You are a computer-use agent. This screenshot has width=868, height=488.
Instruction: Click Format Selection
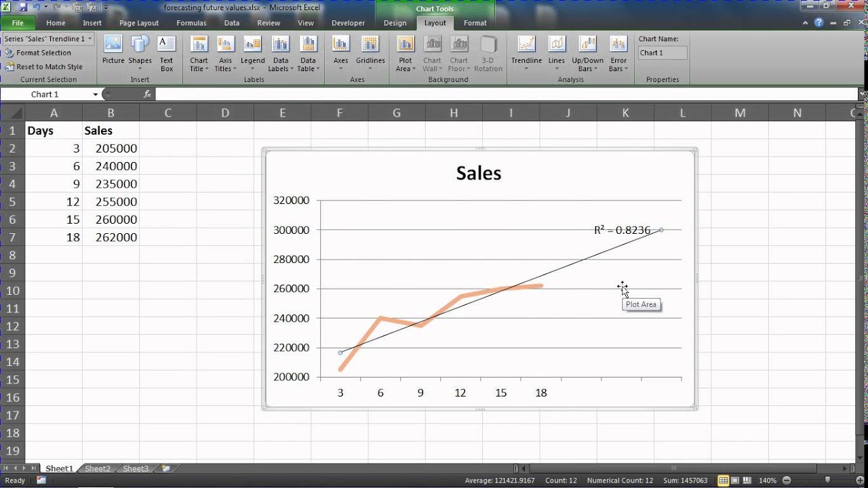[38, 53]
